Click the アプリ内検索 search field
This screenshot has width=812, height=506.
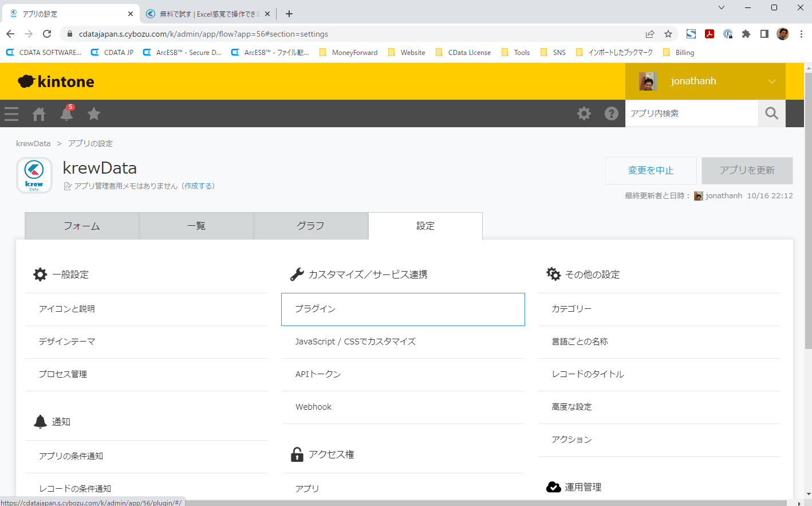click(x=691, y=113)
